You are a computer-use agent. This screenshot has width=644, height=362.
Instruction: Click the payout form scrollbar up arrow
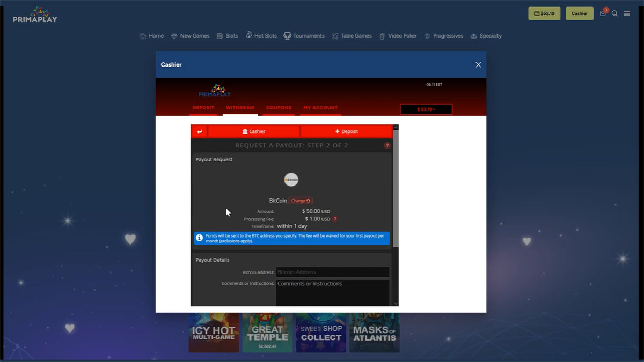coord(396,128)
